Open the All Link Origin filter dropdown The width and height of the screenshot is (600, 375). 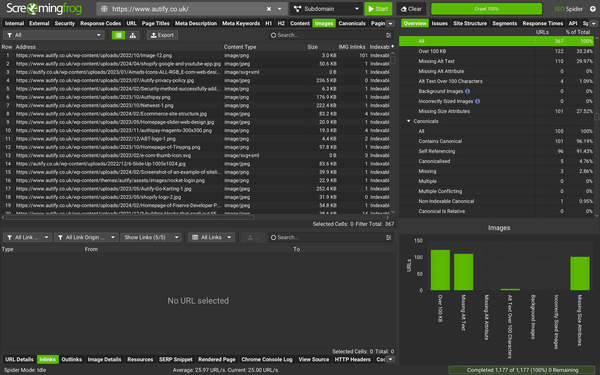86,238
